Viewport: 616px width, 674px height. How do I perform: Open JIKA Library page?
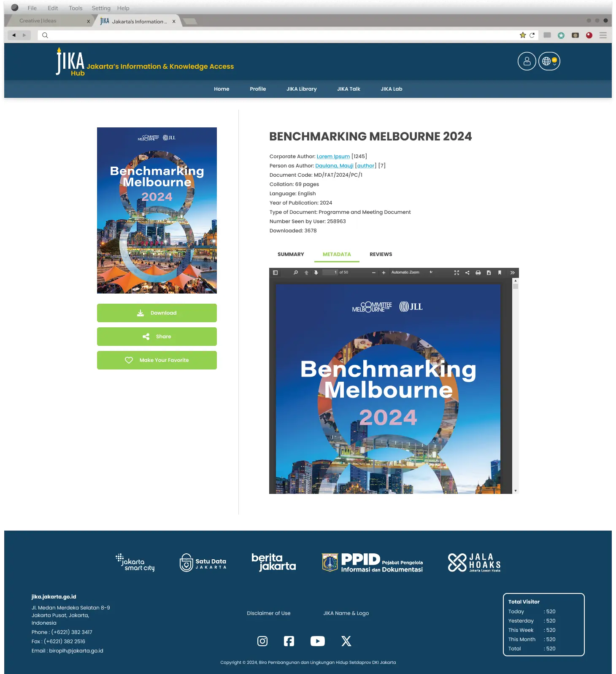click(x=301, y=89)
